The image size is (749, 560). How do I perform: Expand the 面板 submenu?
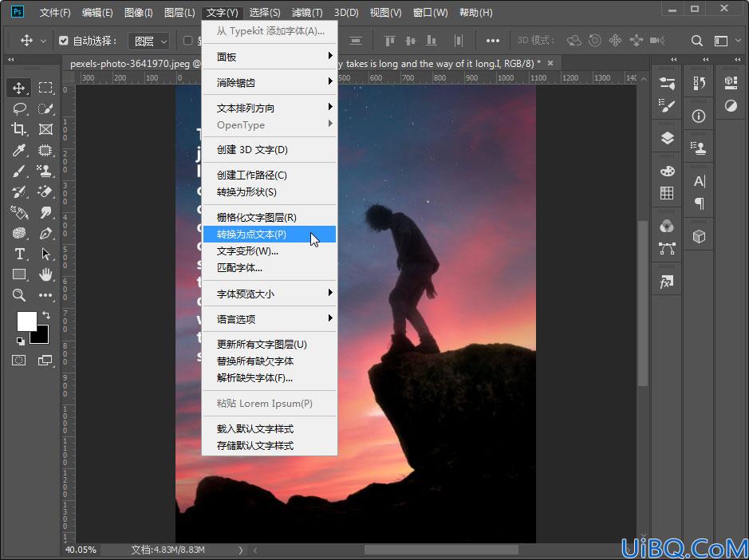tap(270, 57)
